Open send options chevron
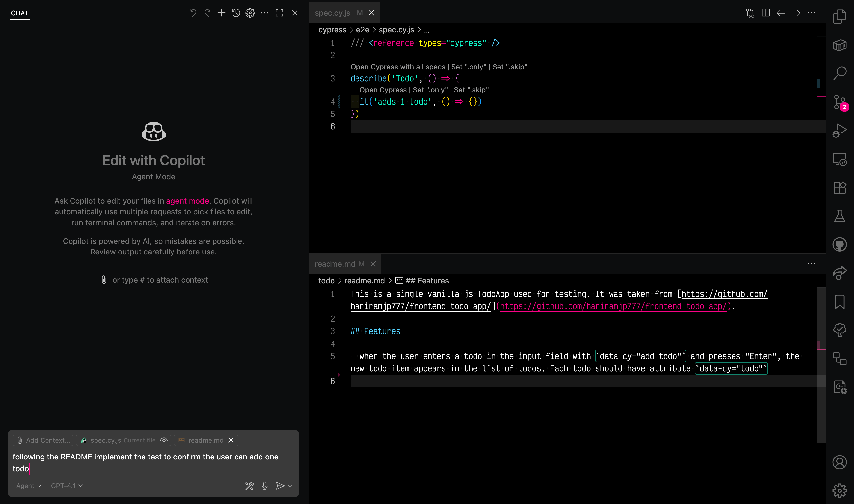This screenshot has height=504, width=854. point(290,486)
